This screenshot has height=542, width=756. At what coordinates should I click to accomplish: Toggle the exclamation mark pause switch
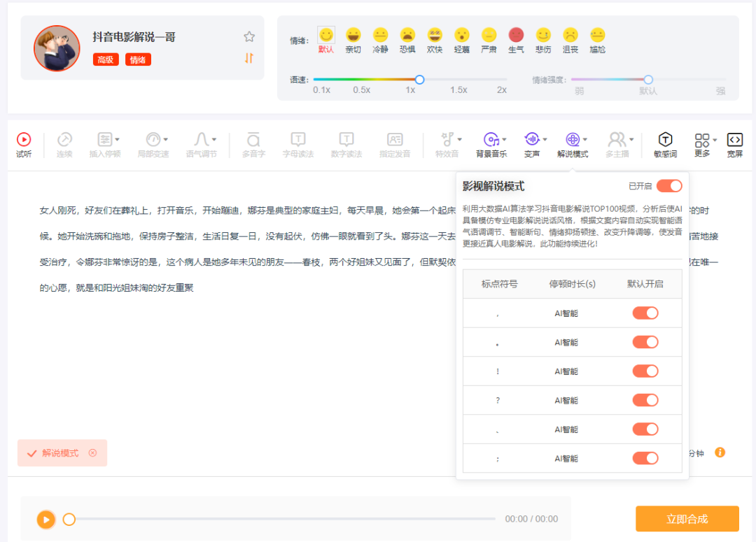click(645, 371)
